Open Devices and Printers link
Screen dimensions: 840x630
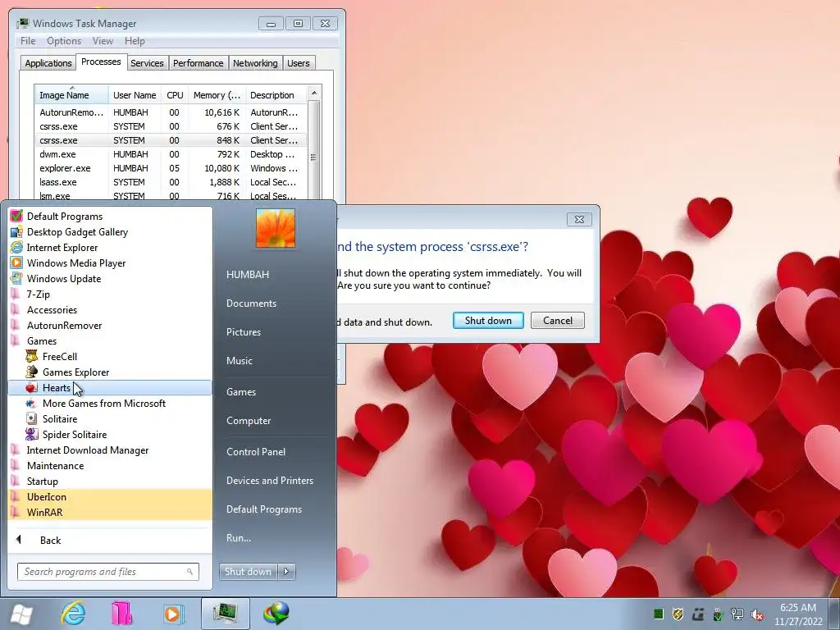click(269, 481)
